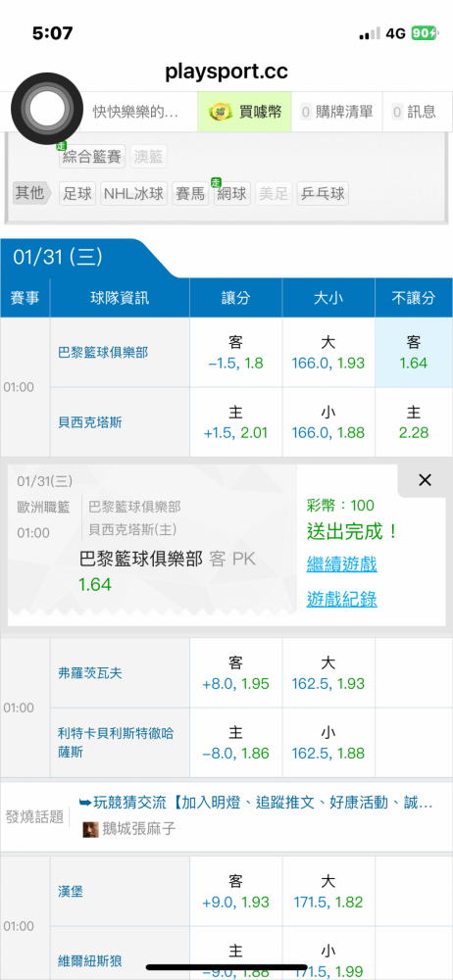
Task: Select 足球 sport filter
Action: coord(76,193)
